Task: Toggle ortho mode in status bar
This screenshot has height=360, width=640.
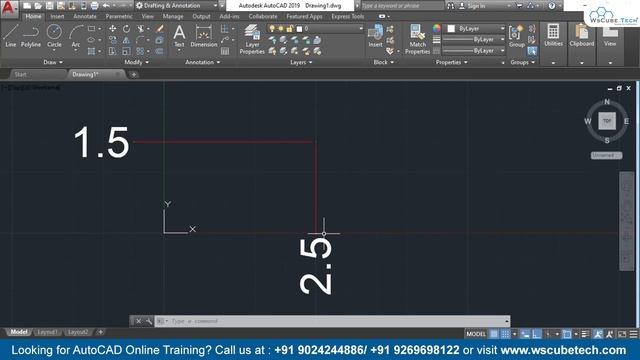Action: pyautogui.click(x=537, y=334)
